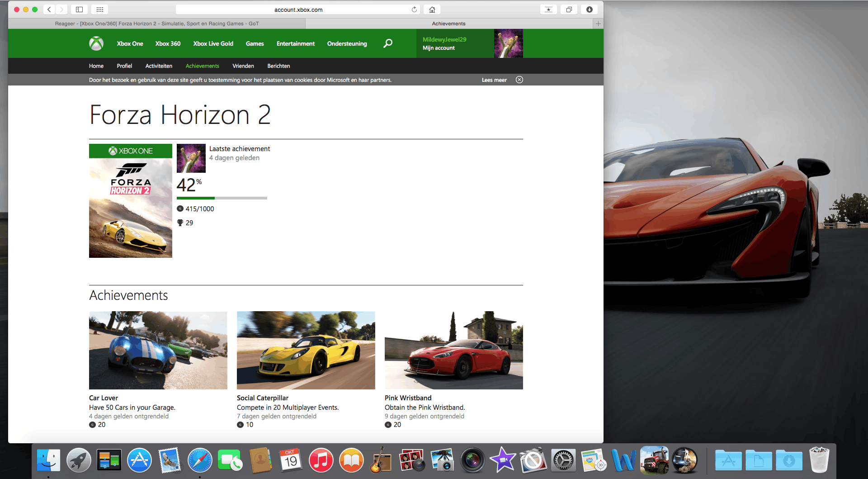
Task: Click 'Obtain the Pink Wristband.' description
Action: click(425, 408)
